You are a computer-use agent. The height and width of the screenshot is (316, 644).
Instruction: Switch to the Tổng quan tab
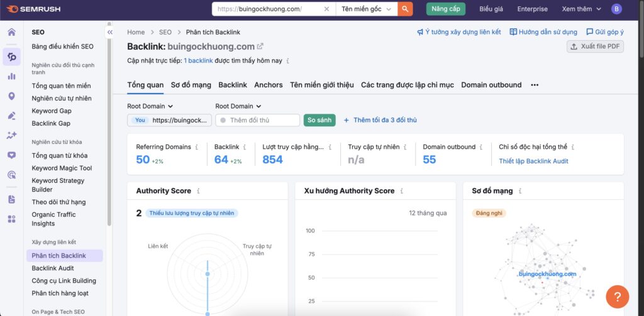[145, 85]
